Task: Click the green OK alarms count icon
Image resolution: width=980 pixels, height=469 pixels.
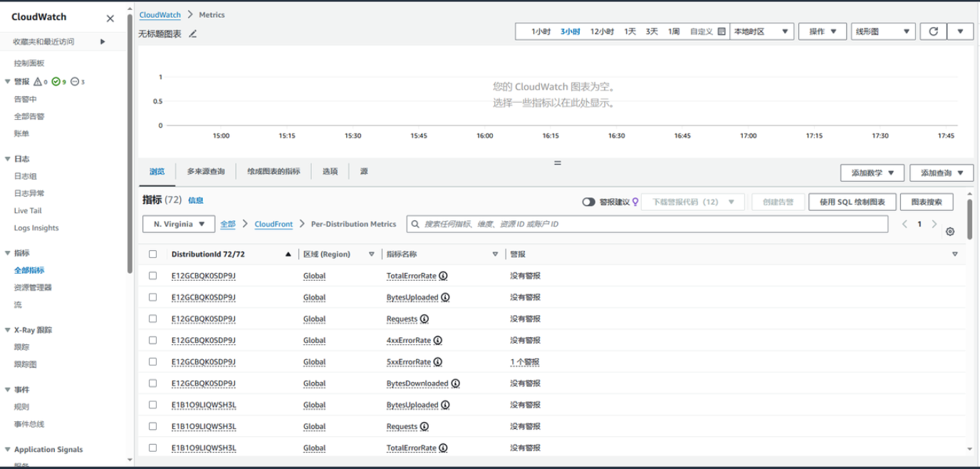Action: point(56,81)
